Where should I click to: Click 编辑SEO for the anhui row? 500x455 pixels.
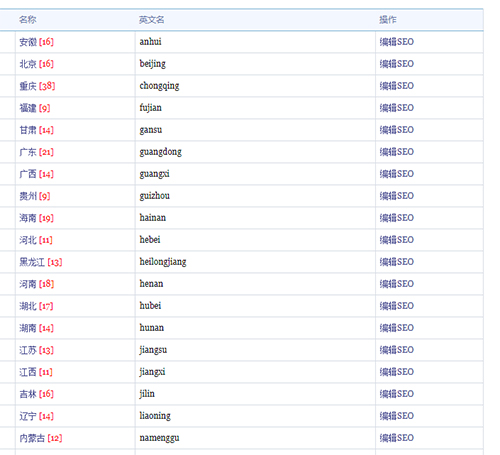pos(397,42)
